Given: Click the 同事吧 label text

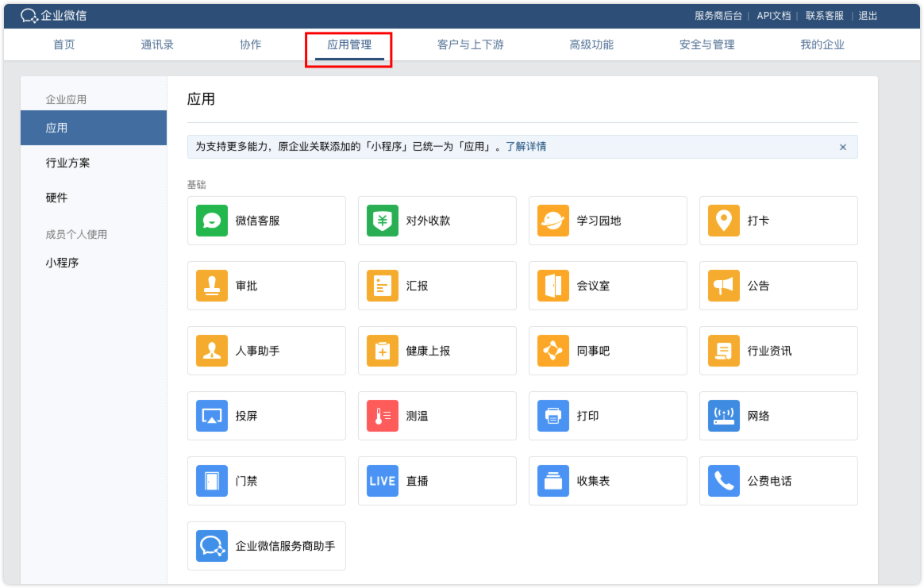Looking at the screenshot, I should pyautogui.click(x=594, y=351).
